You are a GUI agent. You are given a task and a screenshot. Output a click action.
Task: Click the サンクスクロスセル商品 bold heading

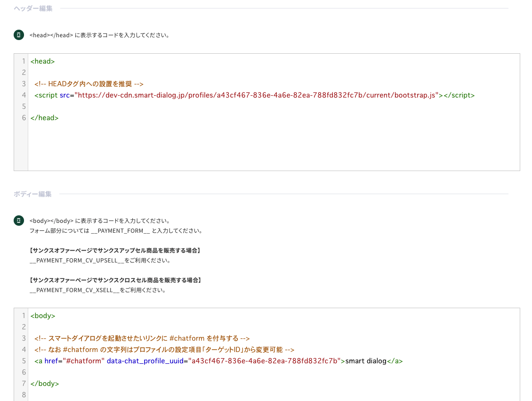pyautogui.click(x=115, y=280)
